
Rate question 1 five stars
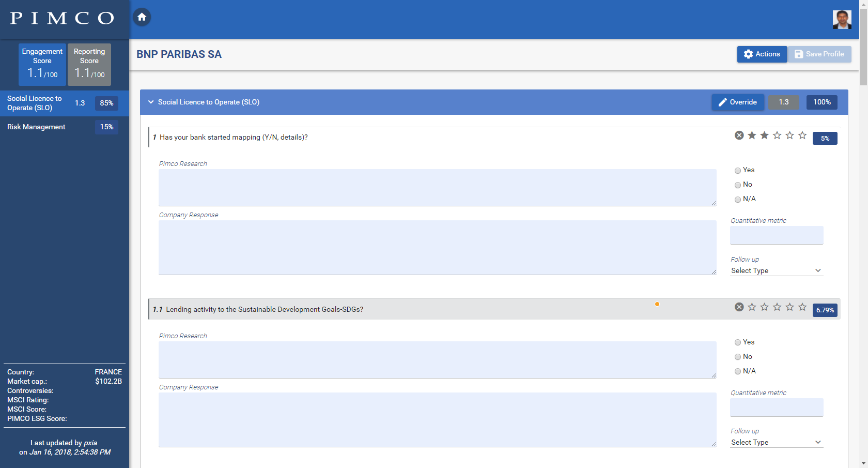pos(802,135)
